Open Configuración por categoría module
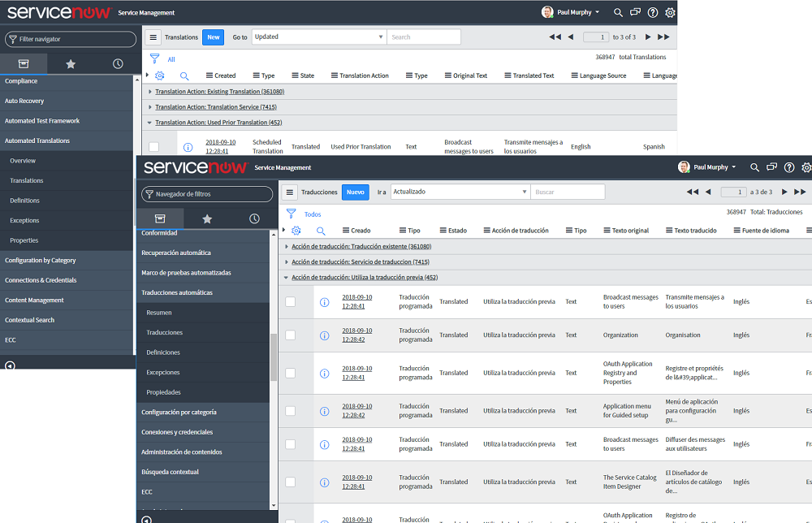The height and width of the screenshot is (523, 812). [x=179, y=413]
